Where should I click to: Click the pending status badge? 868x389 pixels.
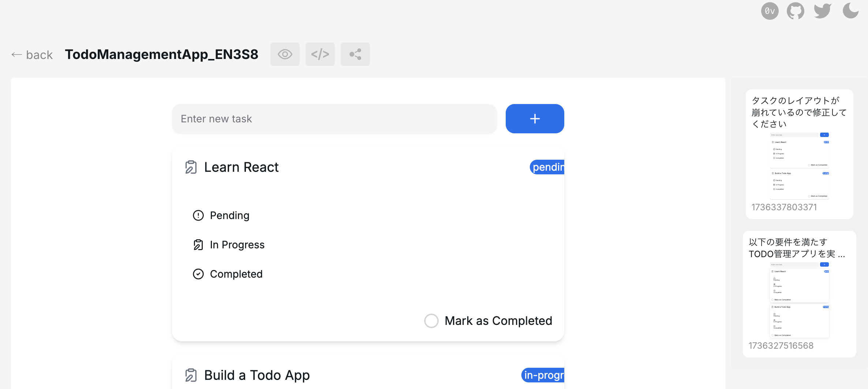click(x=547, y=167)
